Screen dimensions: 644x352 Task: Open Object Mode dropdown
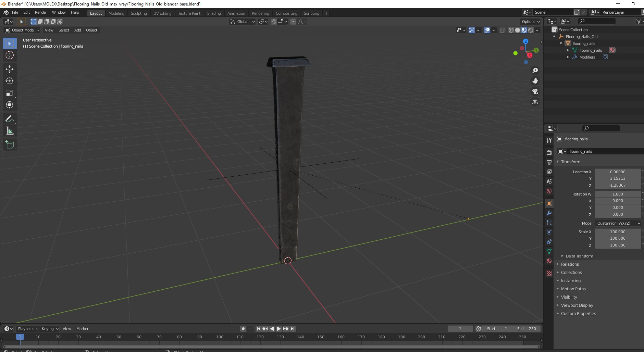pyautogui.click(x=22, y=30)
